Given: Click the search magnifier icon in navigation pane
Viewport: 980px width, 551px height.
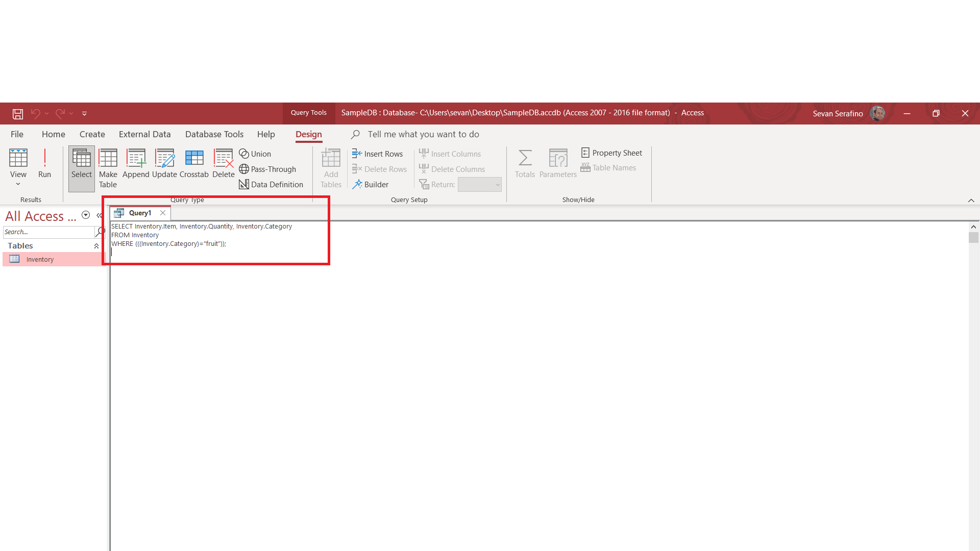Looking at the screenshot, I should tap(101, 232).
